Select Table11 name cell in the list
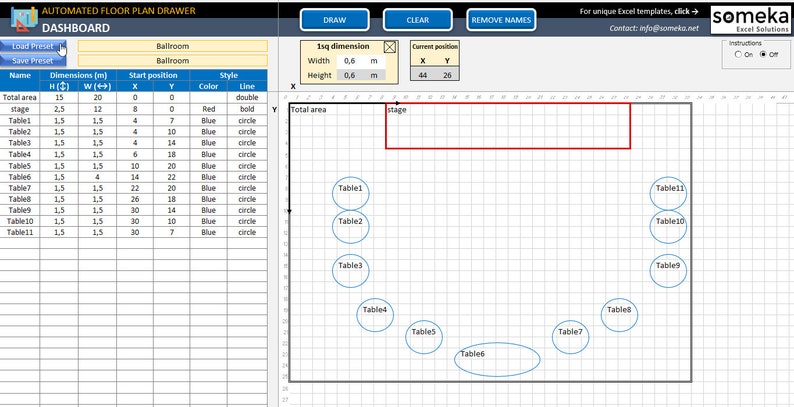This screenshot has width=794, height=407. (x=20, y=232)
